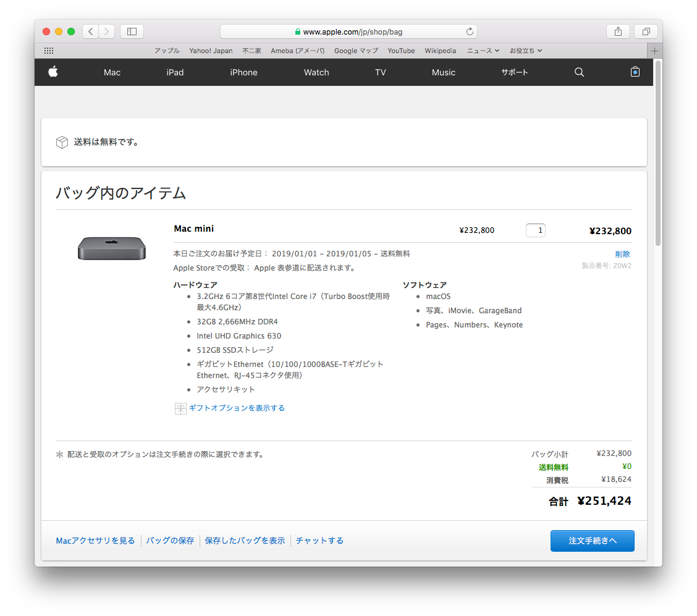697x616 pixels.
Task: Click the Mac mini product thumbnail
Action: (112, 248)
